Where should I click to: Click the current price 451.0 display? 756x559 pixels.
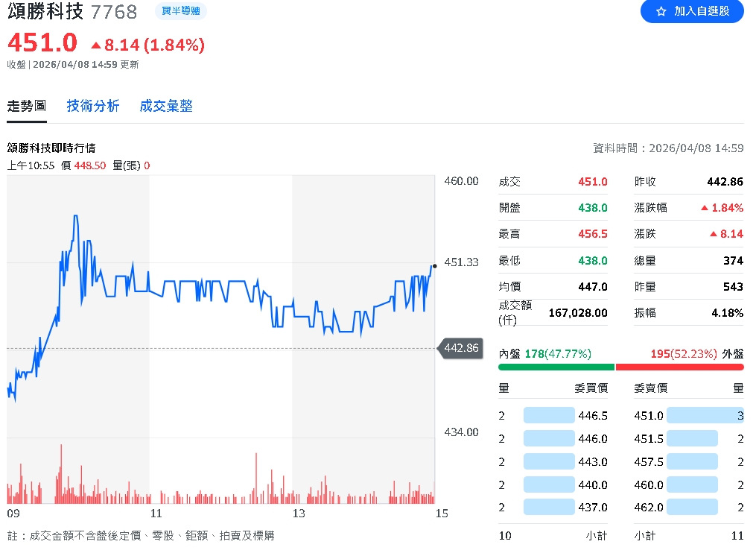pos(41,44)
